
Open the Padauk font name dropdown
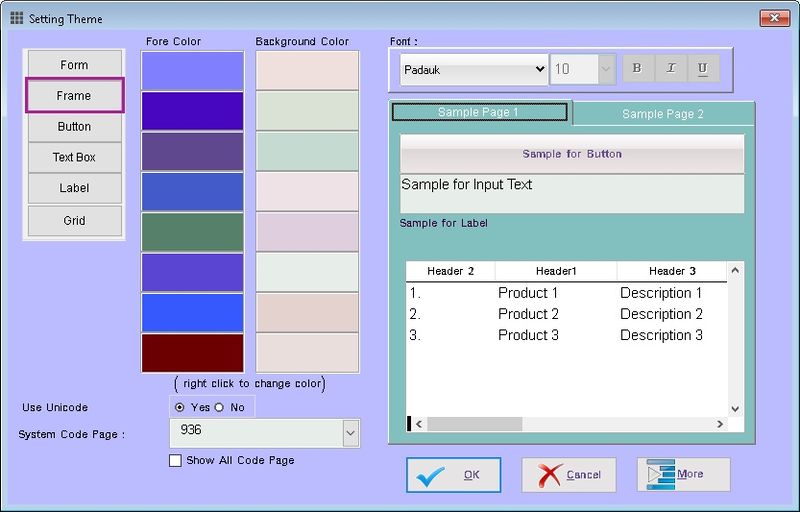[x=473, y=69]
